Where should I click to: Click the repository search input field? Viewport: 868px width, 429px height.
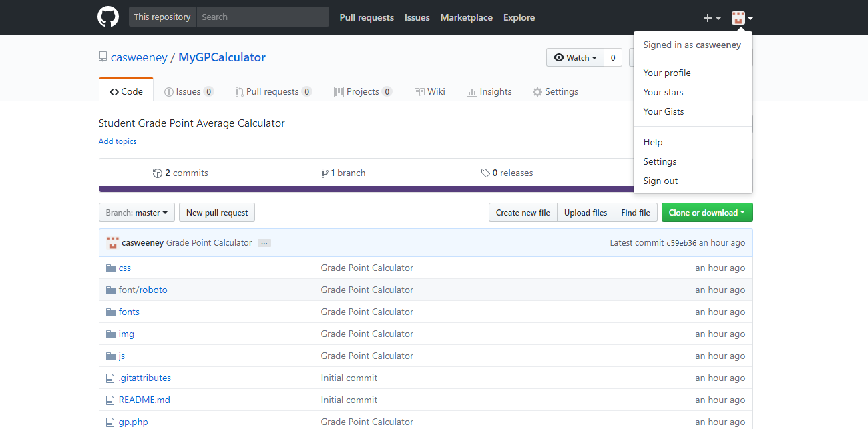(262, 17)
